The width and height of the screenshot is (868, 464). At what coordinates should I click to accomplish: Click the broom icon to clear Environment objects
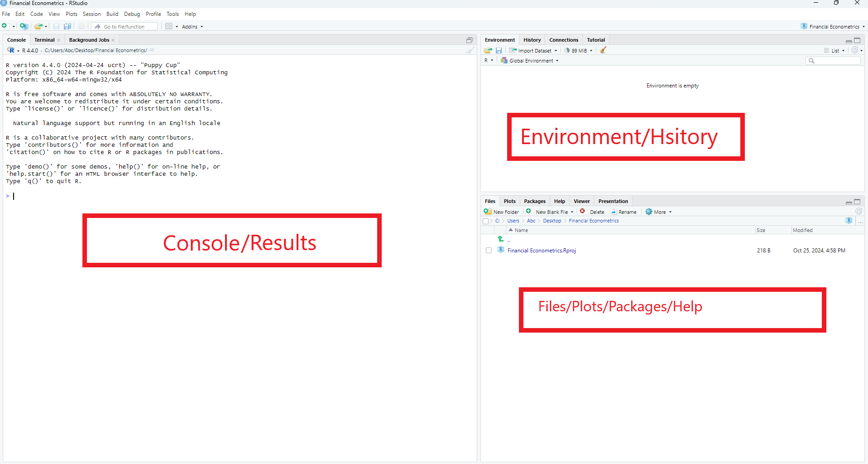(x=603, y=50)
